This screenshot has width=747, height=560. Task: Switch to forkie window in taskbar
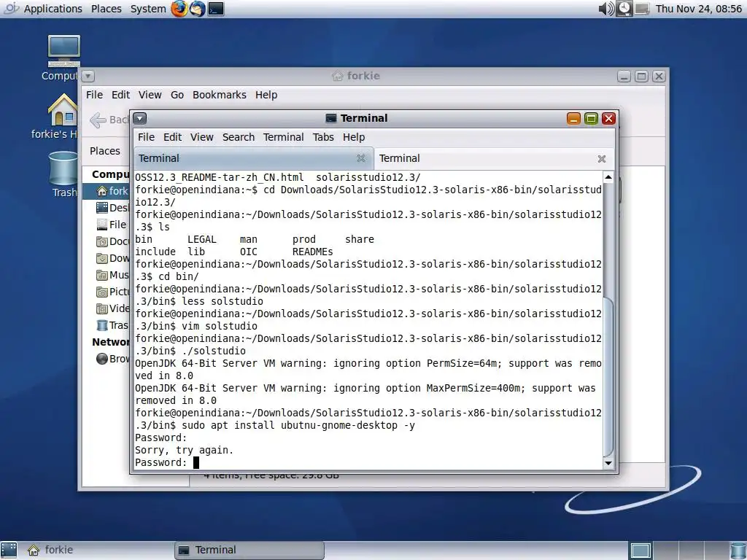99,550
